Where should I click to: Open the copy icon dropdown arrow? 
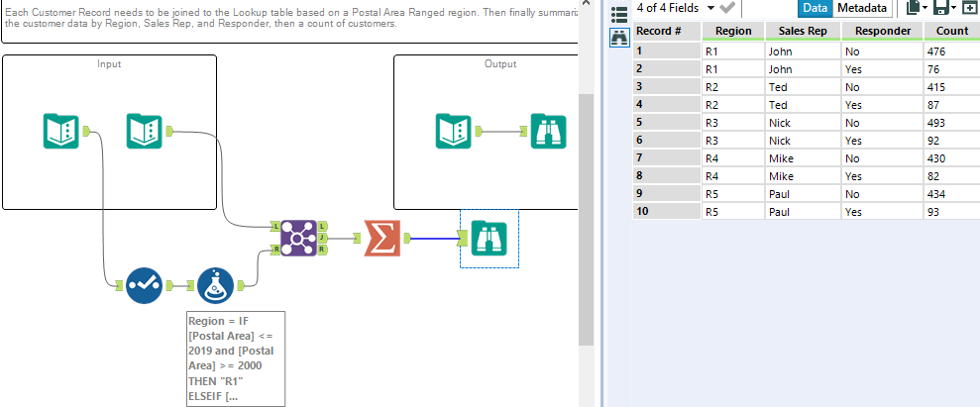[x=926, y=8]
